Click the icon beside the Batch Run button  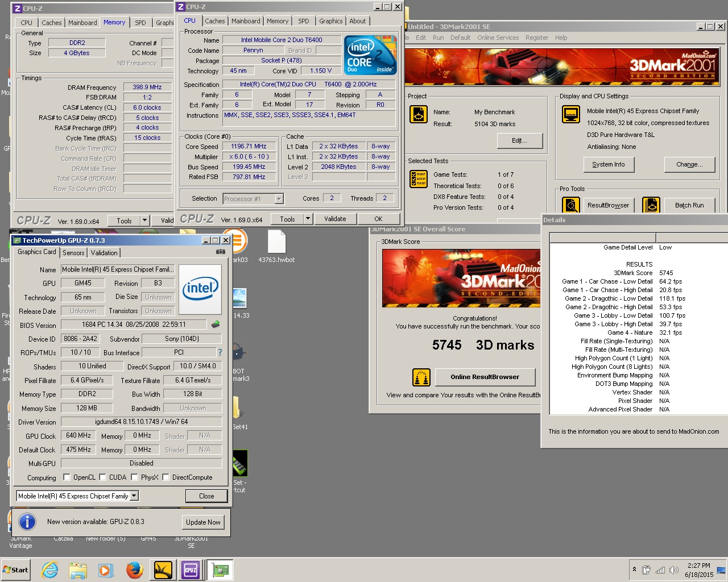(x=651, y=205)
